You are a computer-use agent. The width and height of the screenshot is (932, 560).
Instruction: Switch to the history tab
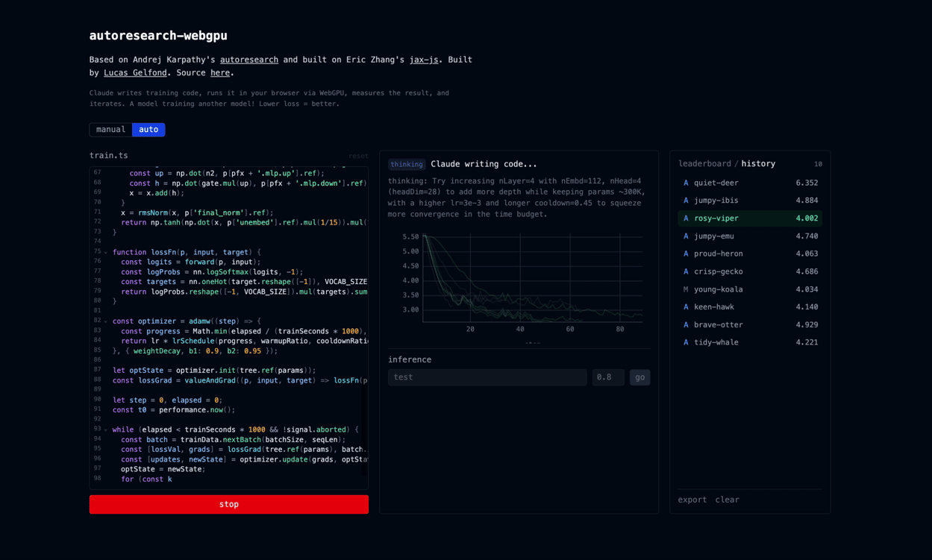[x=758, y=163]
